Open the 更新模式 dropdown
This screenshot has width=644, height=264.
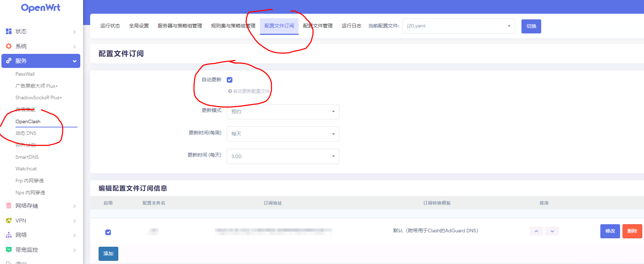(283, 112)
